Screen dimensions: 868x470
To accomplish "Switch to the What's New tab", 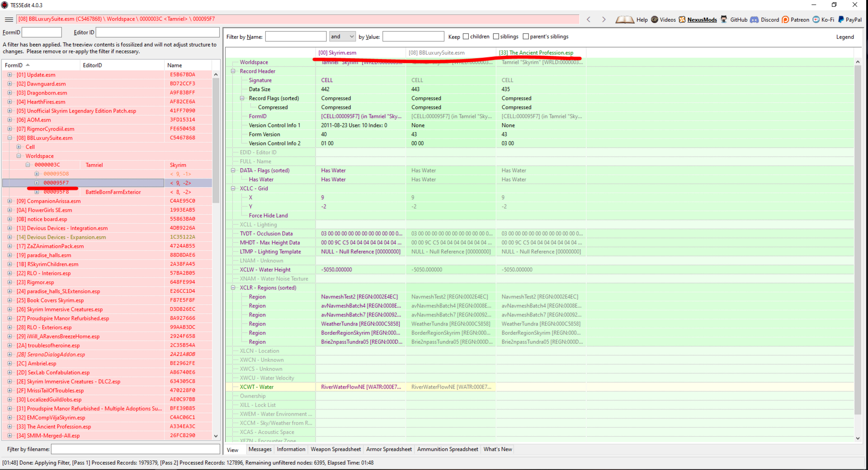I will (x=498, y=449).
